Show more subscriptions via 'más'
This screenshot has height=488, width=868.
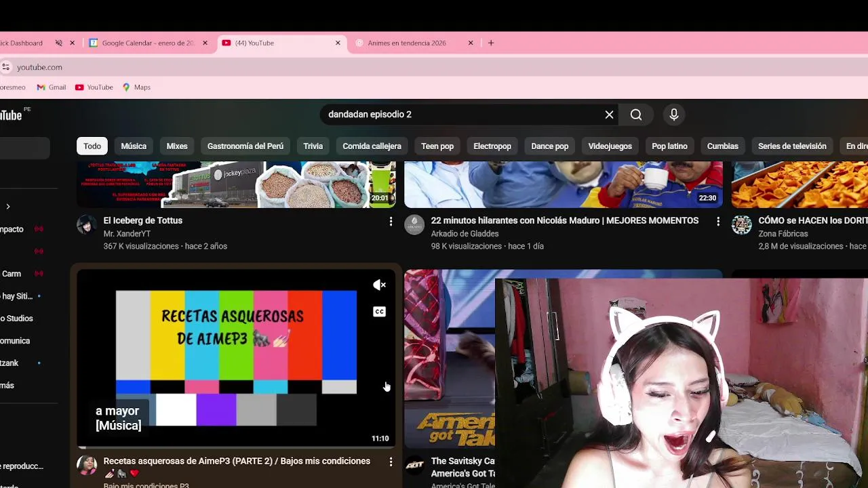(7, 386)
